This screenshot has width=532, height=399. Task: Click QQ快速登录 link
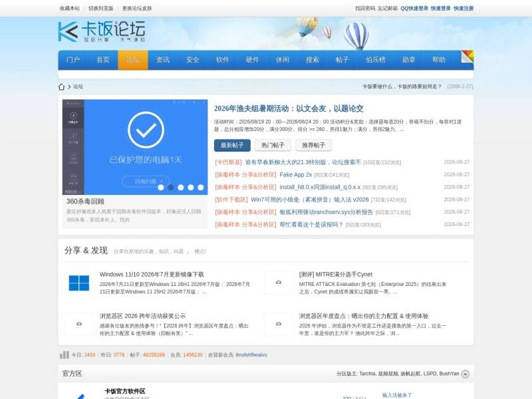pos(414,9)
